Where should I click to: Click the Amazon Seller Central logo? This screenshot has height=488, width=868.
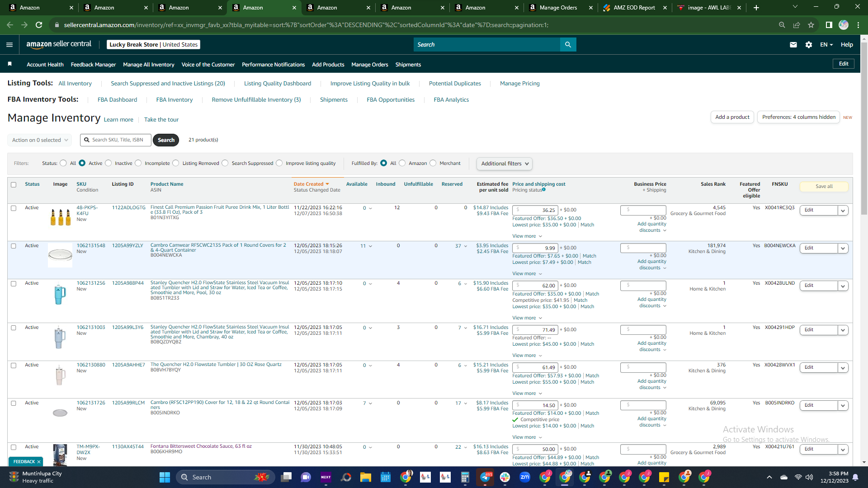[x=59, y=44]
